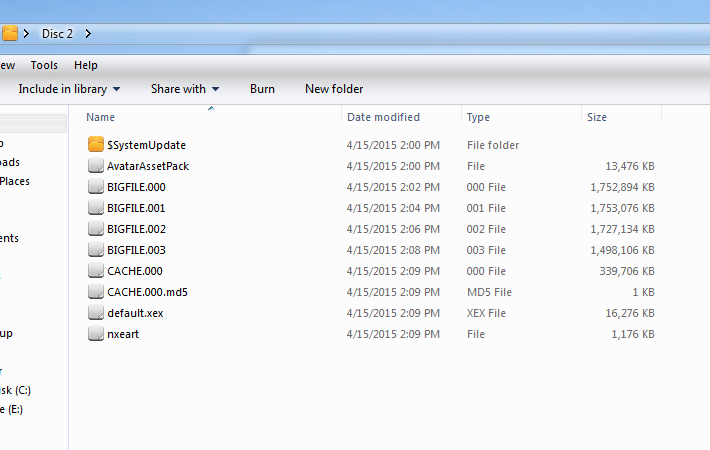Click the New folder button
The width and height of the screenshot is (710, 450).
pos(334,89)
